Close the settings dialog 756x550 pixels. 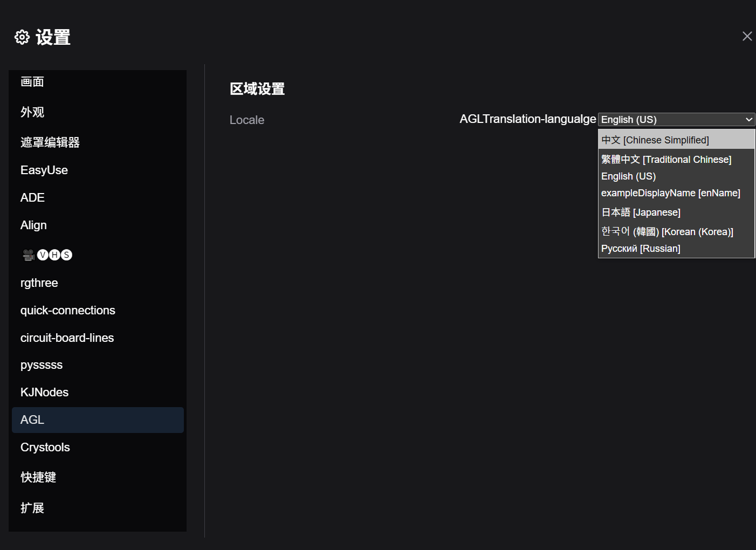(x=747, y=36)
